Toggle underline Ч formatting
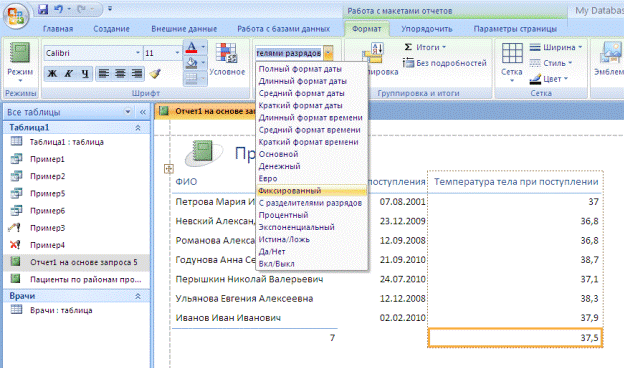This screenshot has width=624, height=368. coord(85,74)
